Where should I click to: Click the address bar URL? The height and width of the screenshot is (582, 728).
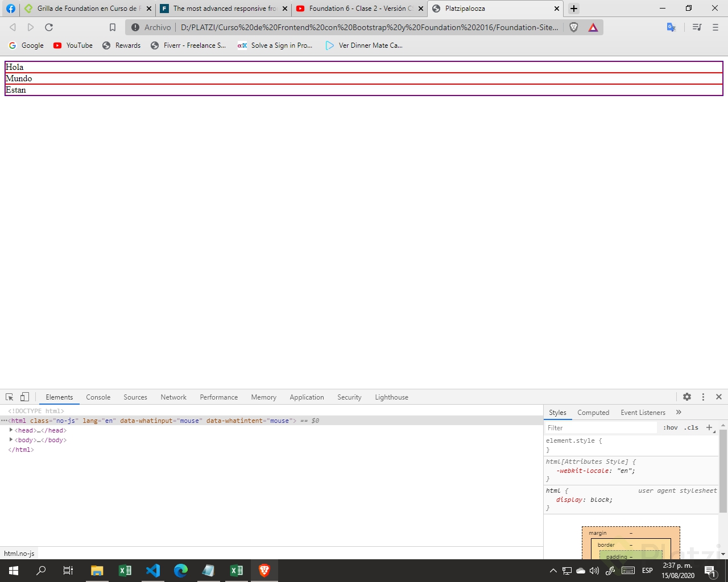point(369,27)
